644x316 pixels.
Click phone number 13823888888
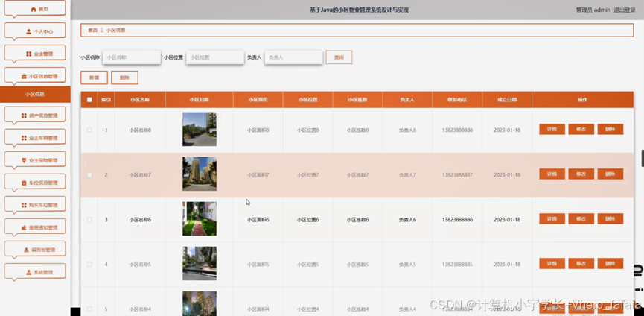[x=457, y=130]
